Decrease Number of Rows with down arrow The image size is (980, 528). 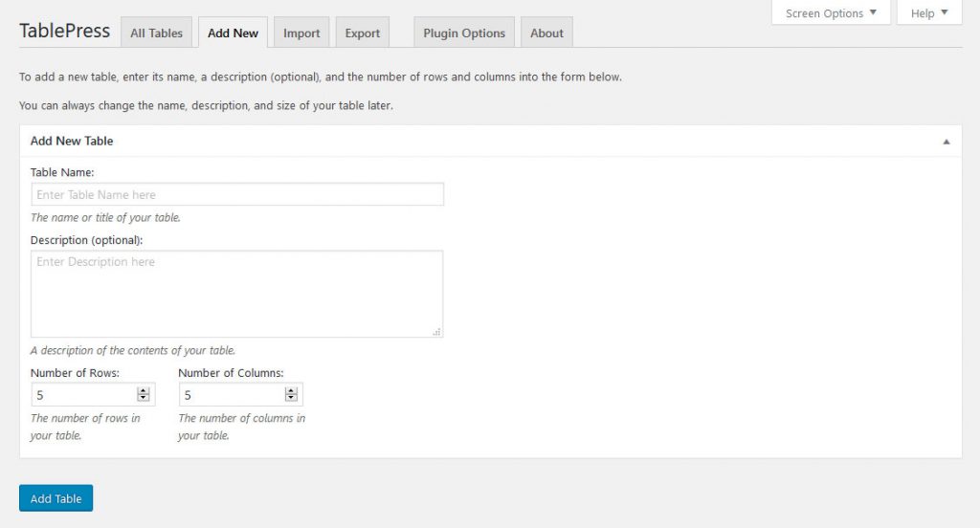(x=144, y=398)
